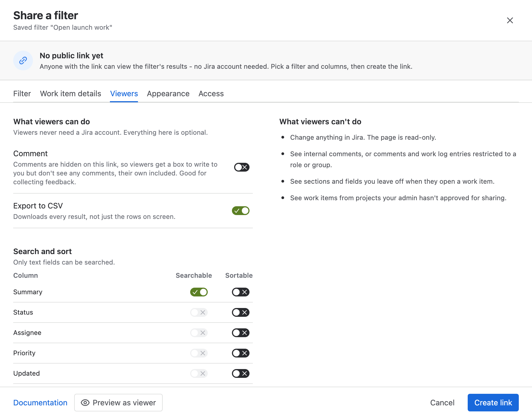Open the Access tab

[x=211, y=94]
